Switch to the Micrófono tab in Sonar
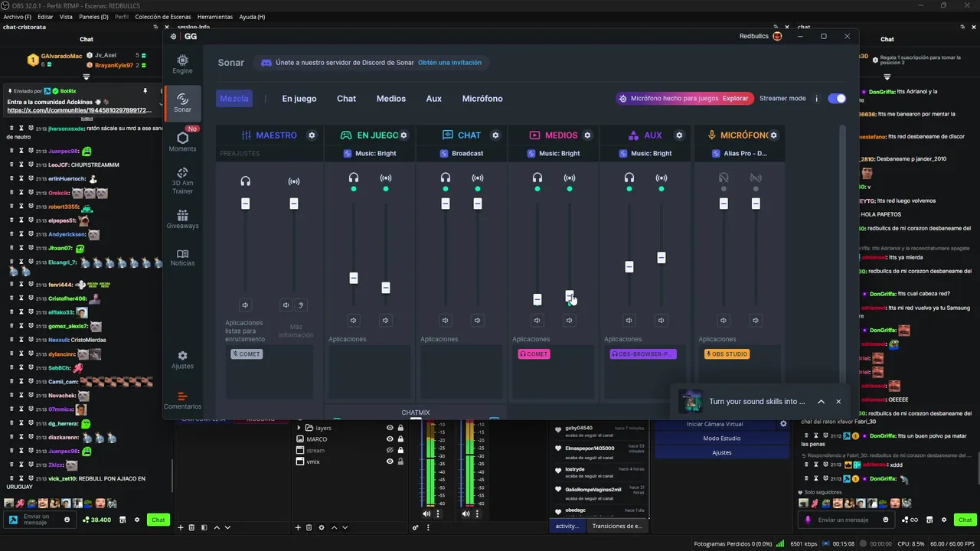This screenshot has width=980, height=551. tap(482, 99)
